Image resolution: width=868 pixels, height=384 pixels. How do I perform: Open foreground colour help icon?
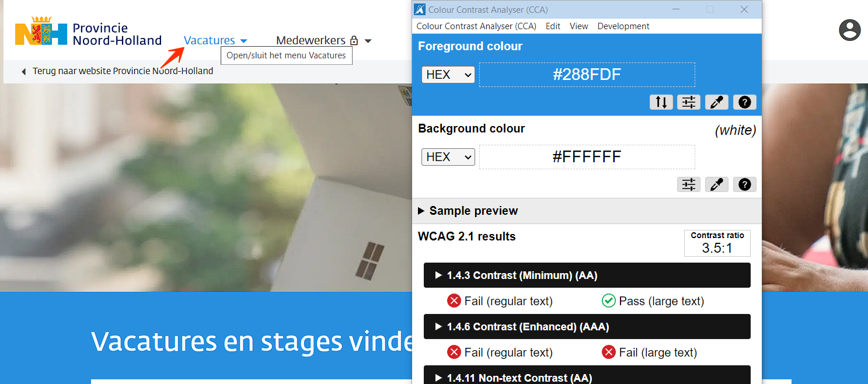pyautogui.click(x=744, y=102)
